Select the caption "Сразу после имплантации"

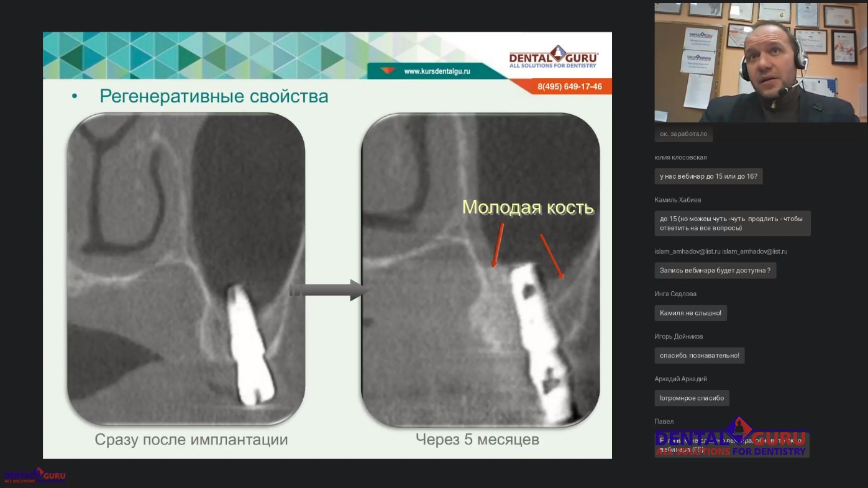pyautogui.click(x=191, y=440)
